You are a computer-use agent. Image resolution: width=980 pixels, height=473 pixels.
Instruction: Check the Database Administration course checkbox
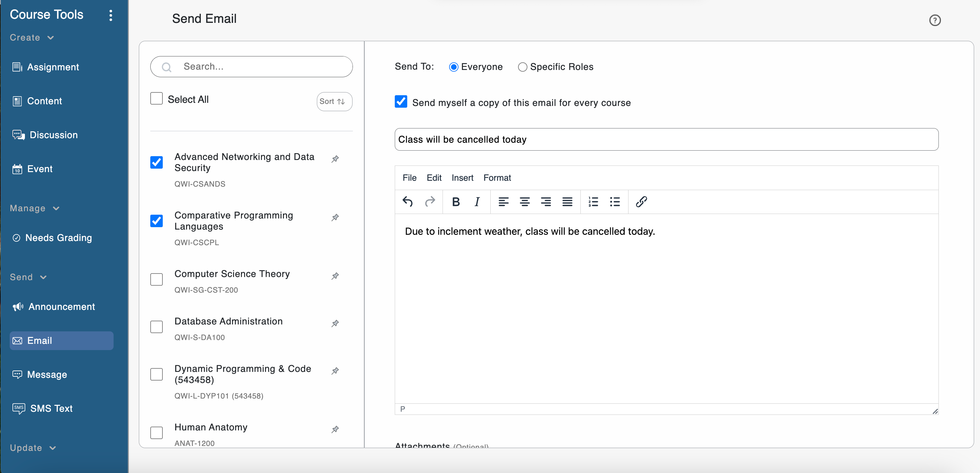pos(157,327)
